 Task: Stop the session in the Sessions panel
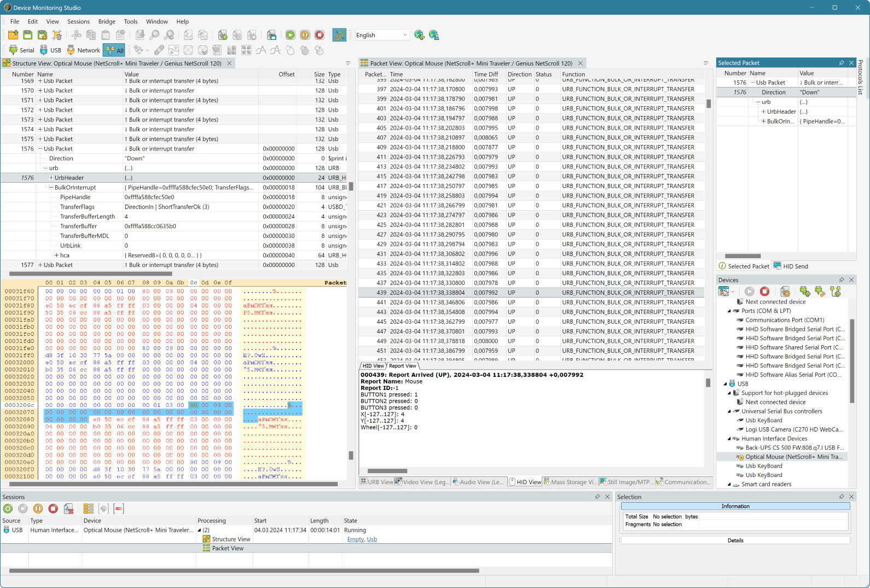[53, 509]
